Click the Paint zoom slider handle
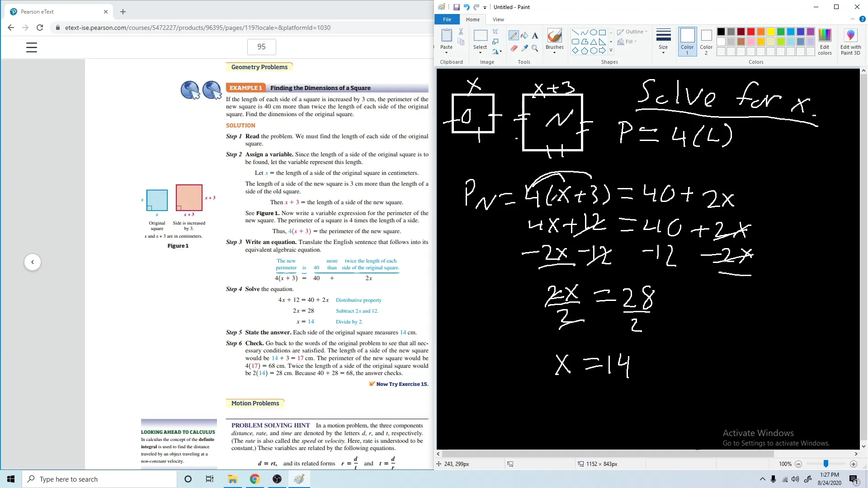 click(x=826, y=464)
